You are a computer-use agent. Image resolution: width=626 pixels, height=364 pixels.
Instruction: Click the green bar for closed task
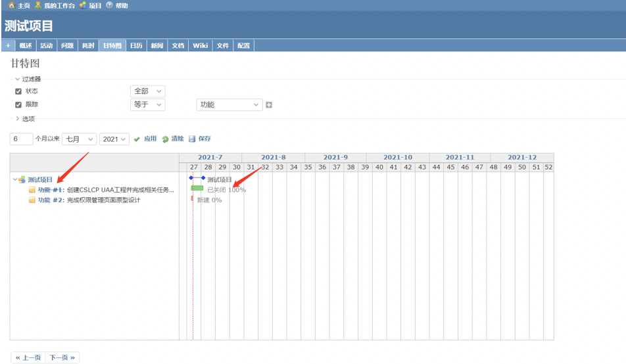tap(197, 188)
